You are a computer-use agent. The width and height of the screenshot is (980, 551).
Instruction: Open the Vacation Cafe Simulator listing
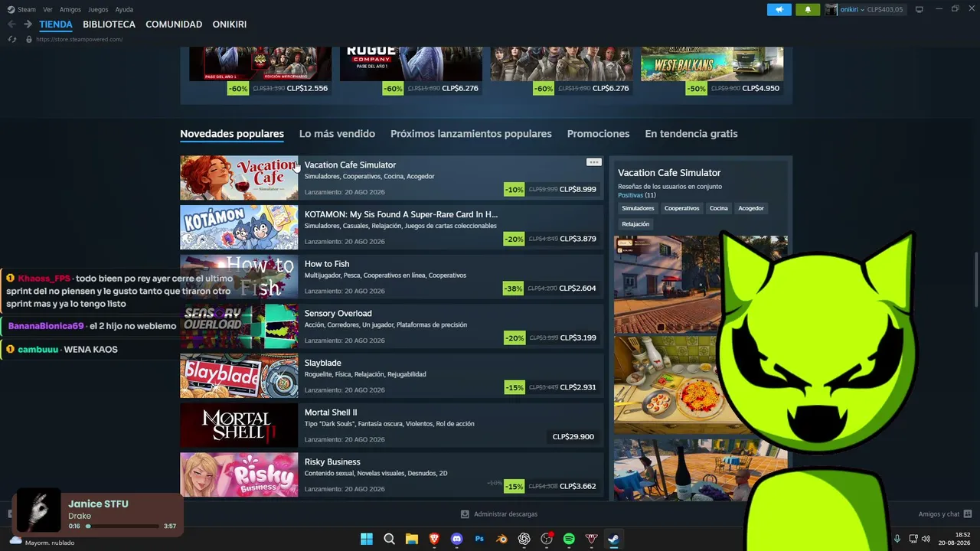(392, 178)
